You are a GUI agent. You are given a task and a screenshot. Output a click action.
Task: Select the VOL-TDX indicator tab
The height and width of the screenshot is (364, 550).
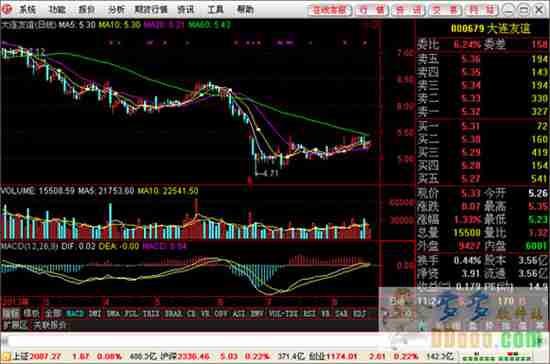coord(283,313)
